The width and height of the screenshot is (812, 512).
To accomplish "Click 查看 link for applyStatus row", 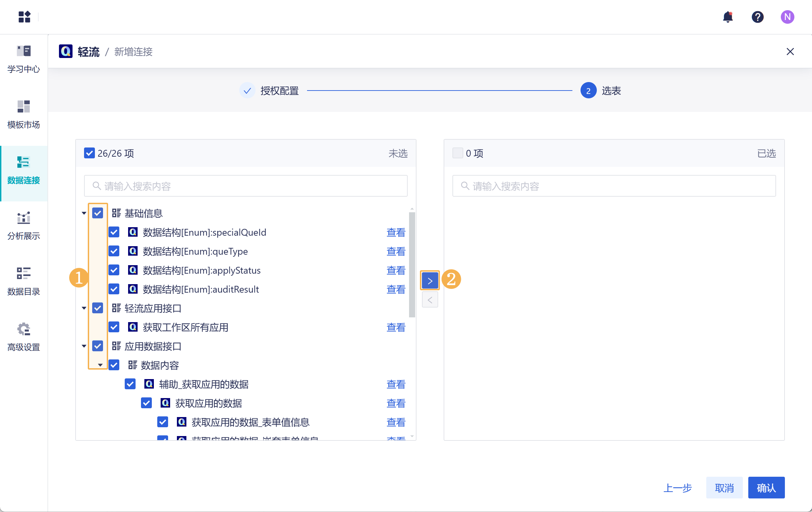I will coord(396,270).
